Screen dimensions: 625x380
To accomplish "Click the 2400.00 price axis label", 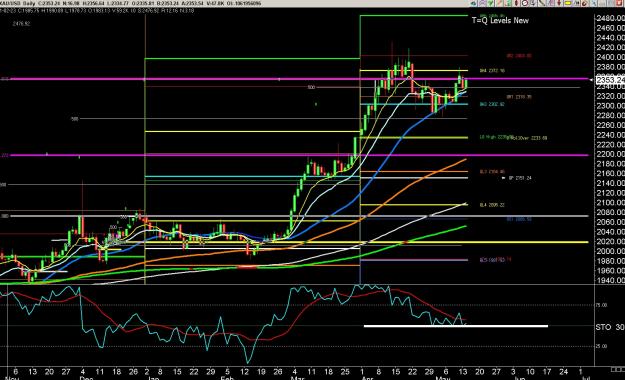I will (610, 57).
